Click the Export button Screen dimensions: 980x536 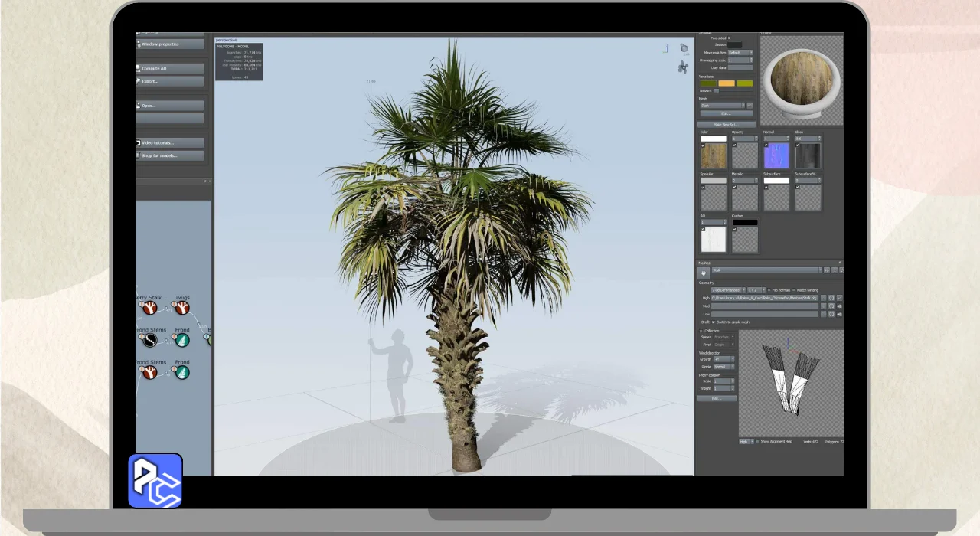click(170, 81)
